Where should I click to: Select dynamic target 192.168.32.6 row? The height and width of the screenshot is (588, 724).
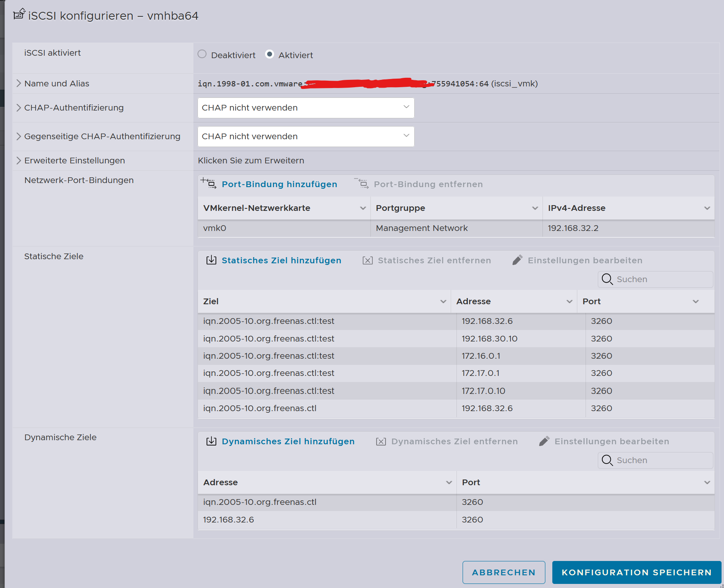pyautogui.click(x=456, y=520)
